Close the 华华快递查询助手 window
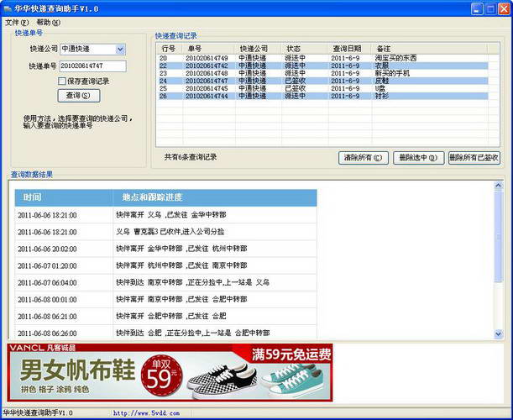This screenshot has width=513, height=420. (504, 9)
